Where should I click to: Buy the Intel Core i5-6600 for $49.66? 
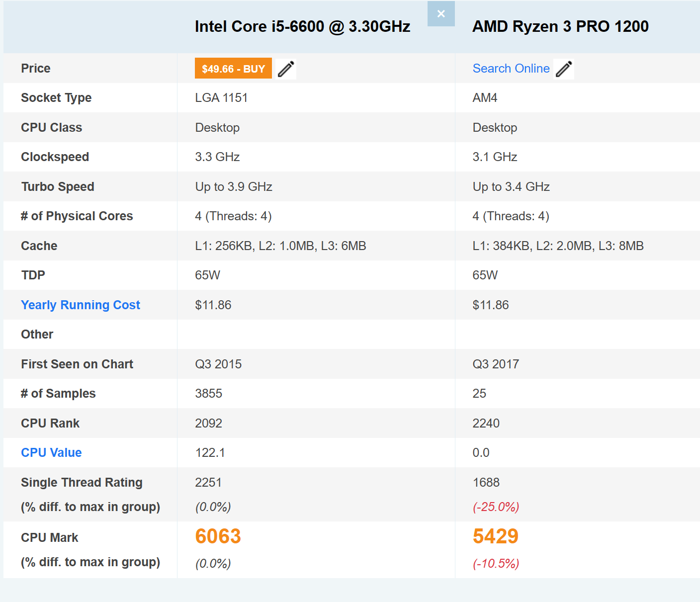233,69
